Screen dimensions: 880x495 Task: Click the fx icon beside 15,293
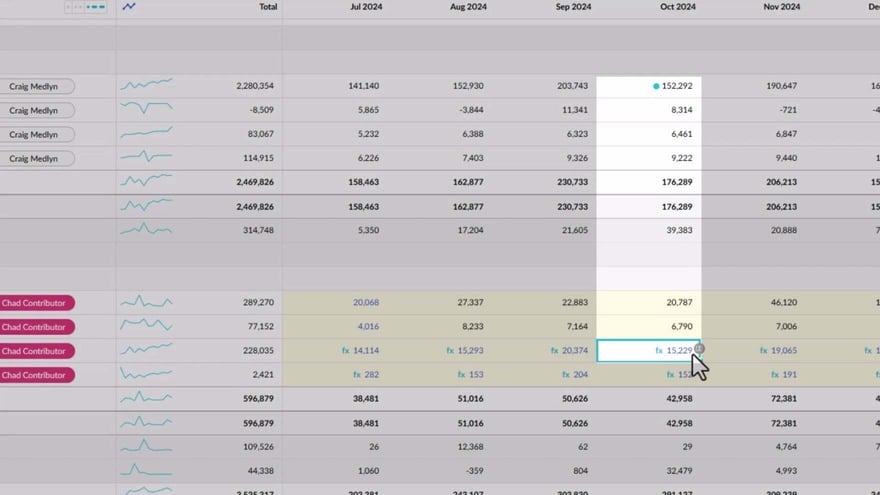[x=449, y=351]
